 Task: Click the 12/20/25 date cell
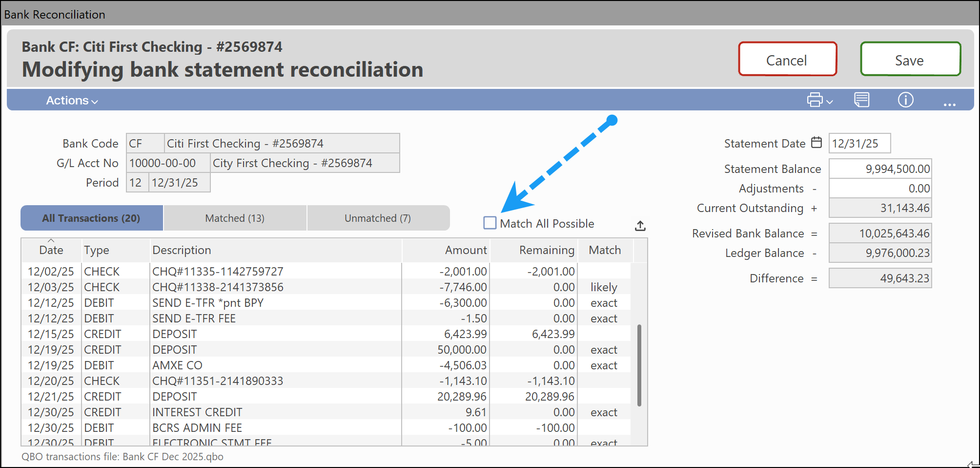coord(51,381)
